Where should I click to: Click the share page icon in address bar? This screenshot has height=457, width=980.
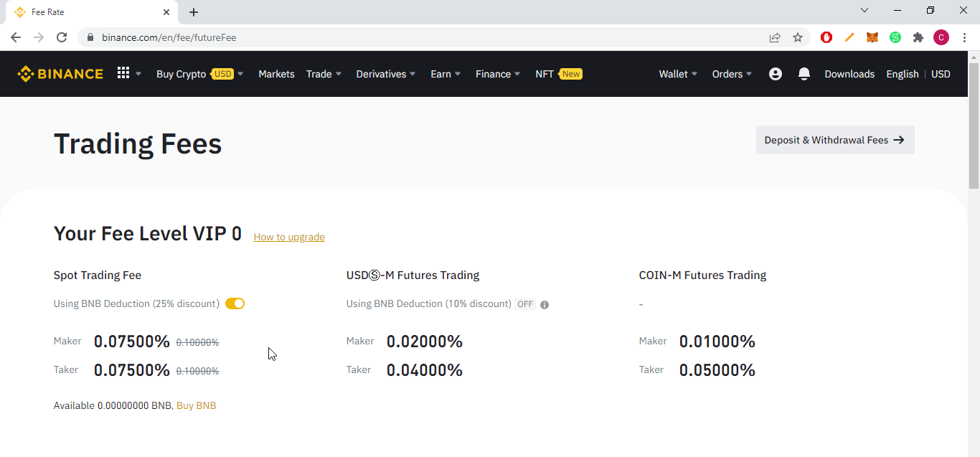pyautogui.click(x=775, y=37)
